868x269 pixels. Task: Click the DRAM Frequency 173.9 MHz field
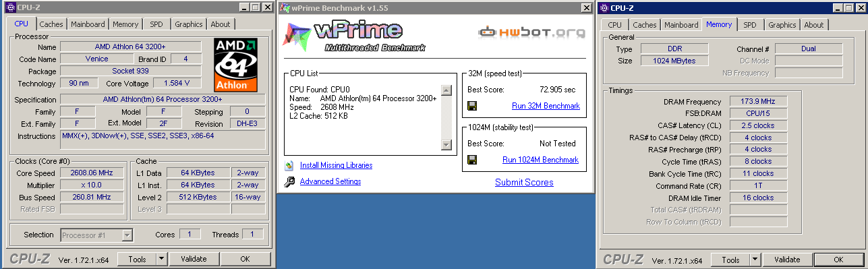(758, 101)
